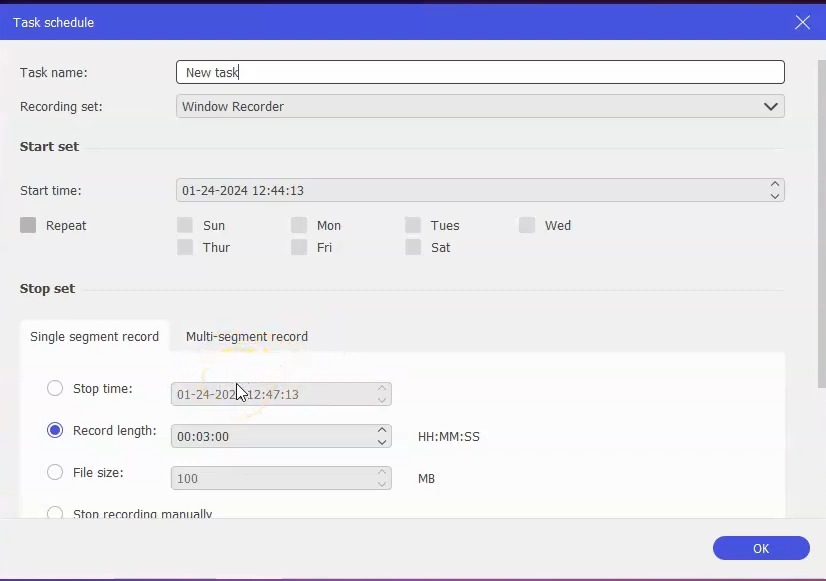Click the Recording set dropdown arrow

pyautogui.click(x=771, y=106)
